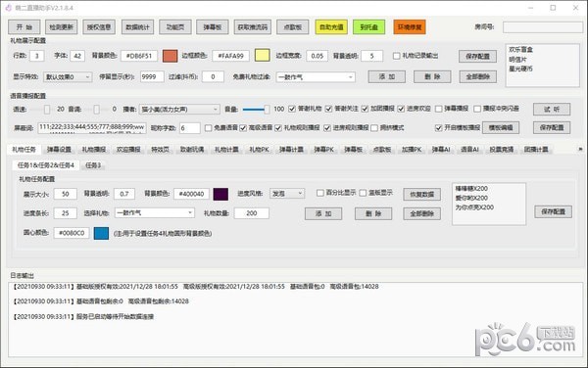Click the tab strip scroll arrow

point(580,149)
